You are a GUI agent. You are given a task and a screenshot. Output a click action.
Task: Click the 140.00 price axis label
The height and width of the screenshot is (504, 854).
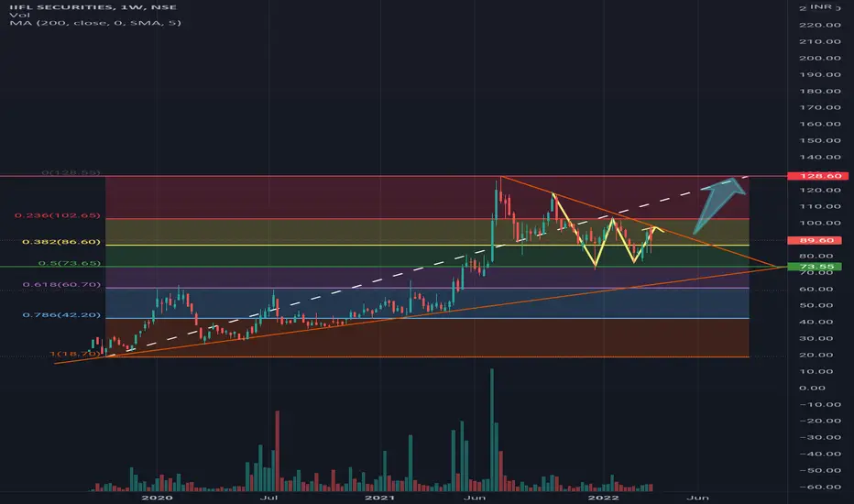(x=820, y=157)
